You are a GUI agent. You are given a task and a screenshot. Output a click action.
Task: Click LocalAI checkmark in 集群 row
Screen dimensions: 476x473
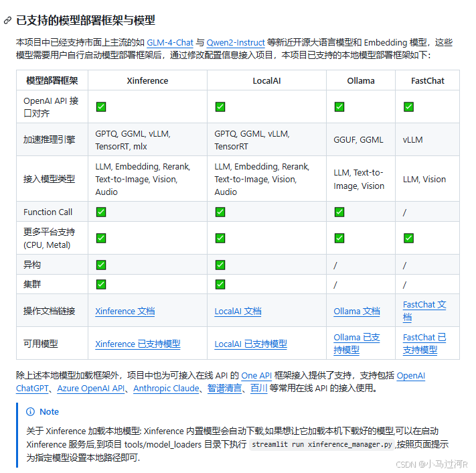[220, 284]
